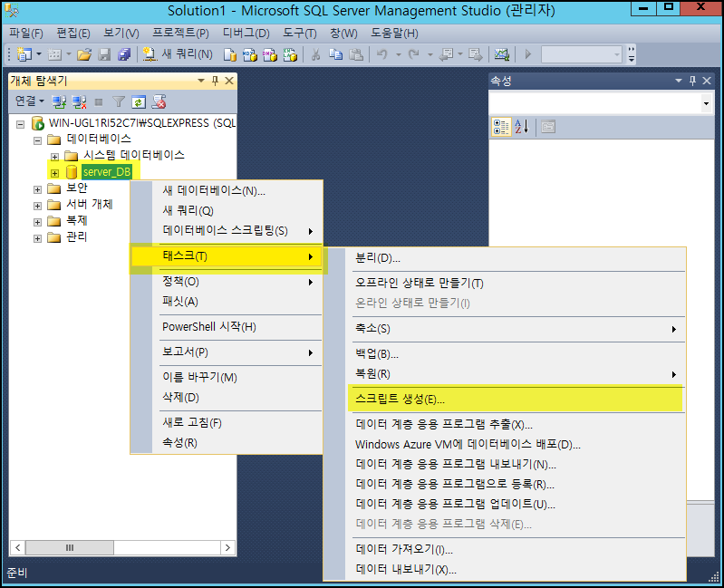This screenshot has width=724, height=588.
Task: Expand the 시스템 데이터베이스 folder
Action: [54, 157]
